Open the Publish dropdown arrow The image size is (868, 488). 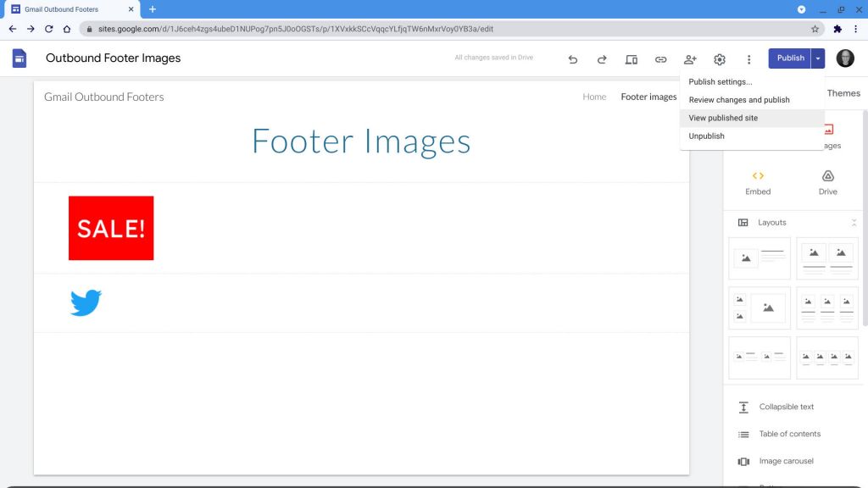point(818,58)
